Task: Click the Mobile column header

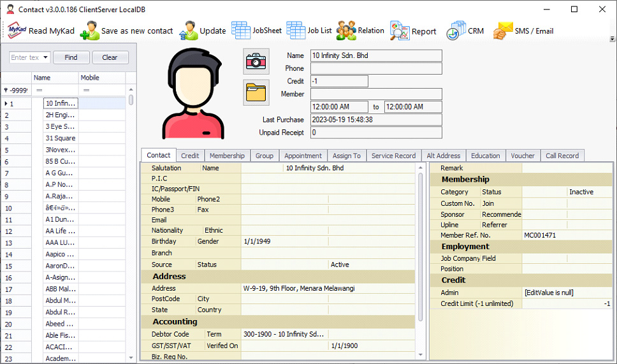Action: pos(102,78)
